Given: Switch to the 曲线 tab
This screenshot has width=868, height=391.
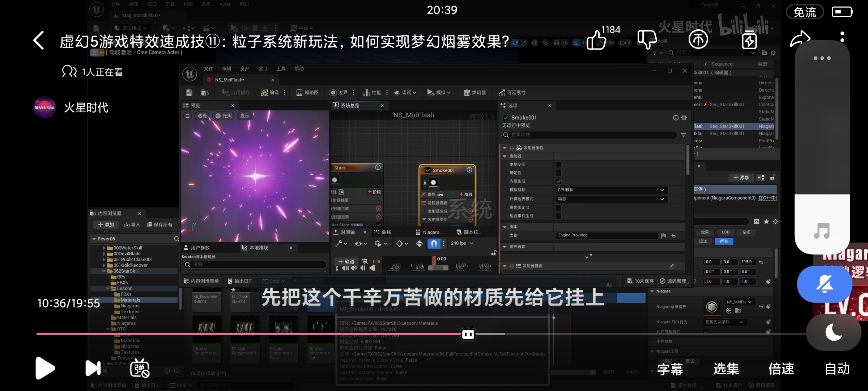Looking at the screenshot, I should (386, 232).
